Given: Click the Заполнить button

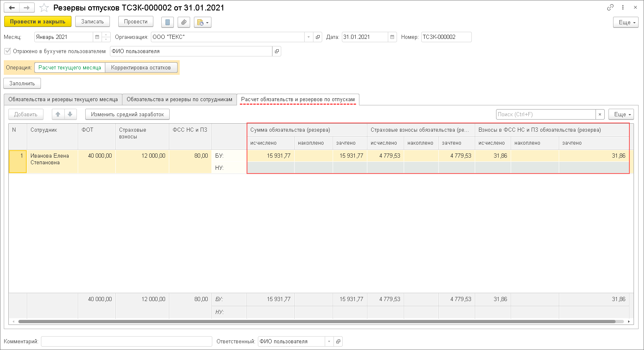Looking at the screenshot, I should tap(22, 84).
